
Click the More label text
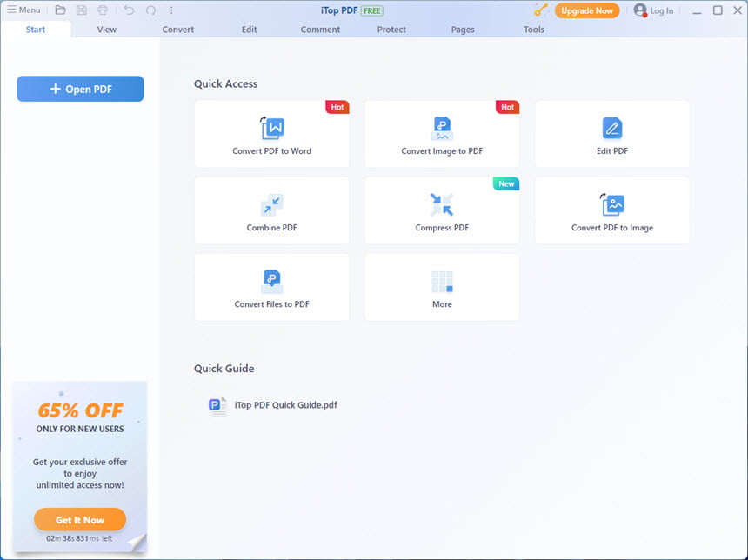click(x=442, y=304)
